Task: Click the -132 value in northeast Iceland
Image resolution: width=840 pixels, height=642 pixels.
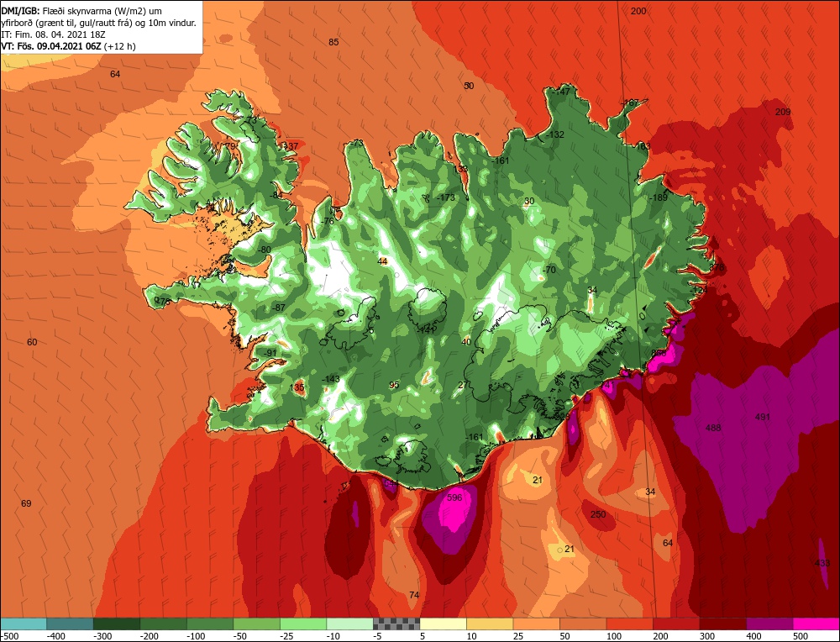Action: coord(555,134)
